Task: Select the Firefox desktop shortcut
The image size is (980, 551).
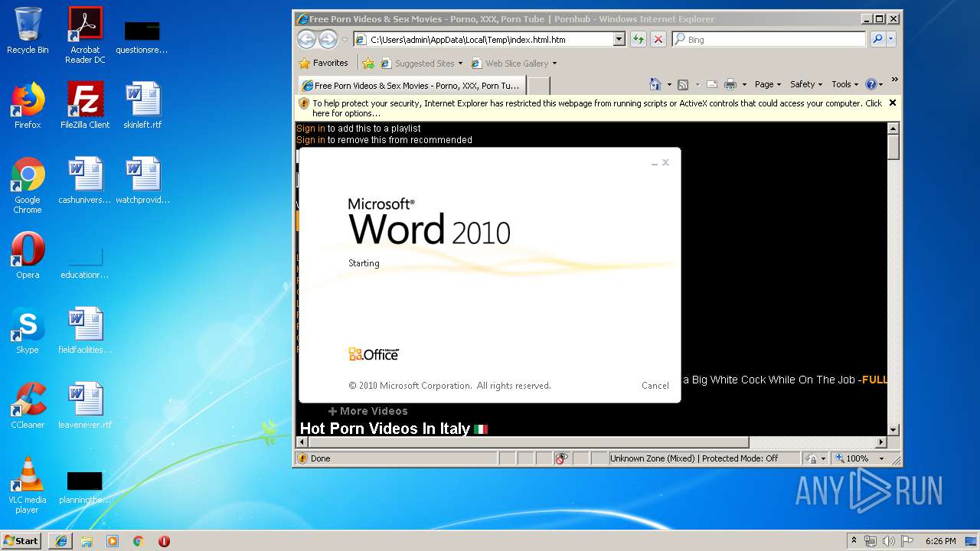Action: (x=28, y=106)
